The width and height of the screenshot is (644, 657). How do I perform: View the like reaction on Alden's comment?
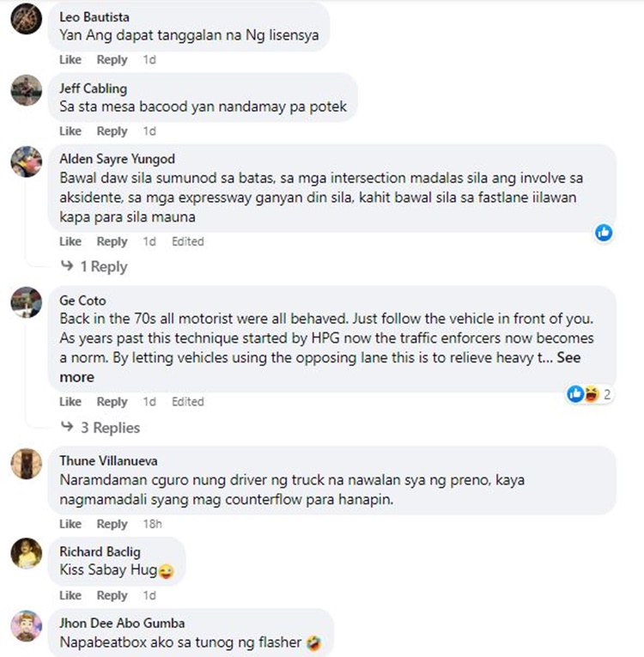(604, 232)
